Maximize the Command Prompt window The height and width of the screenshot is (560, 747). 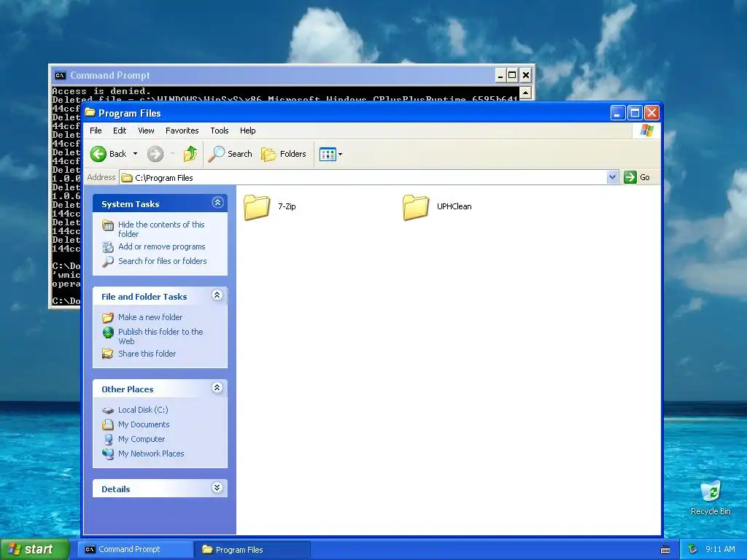pyautogui.click(x=512, y=75)
